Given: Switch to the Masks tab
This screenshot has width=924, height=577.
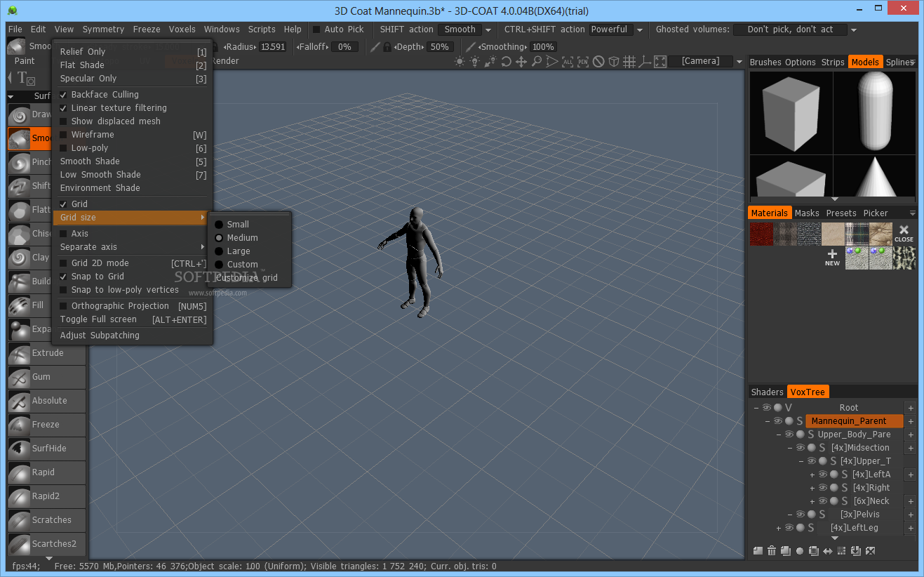Looking at the screenshot, I should click(807, 213).
